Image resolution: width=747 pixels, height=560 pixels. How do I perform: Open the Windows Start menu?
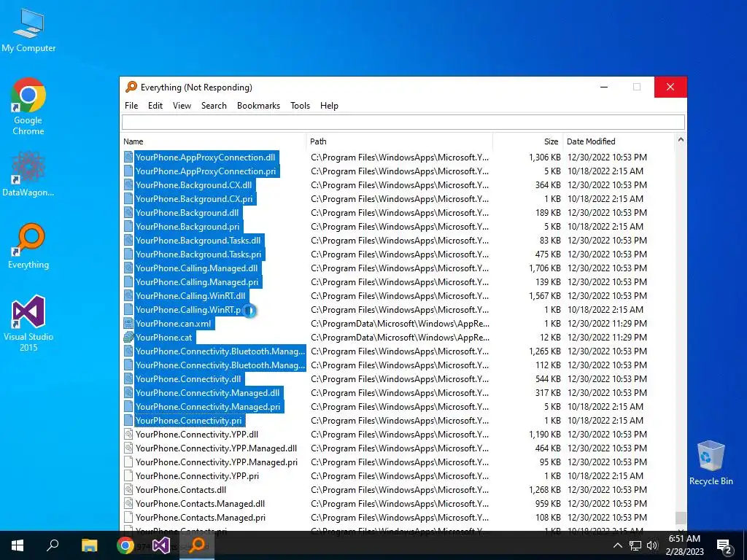pos(18,545)
